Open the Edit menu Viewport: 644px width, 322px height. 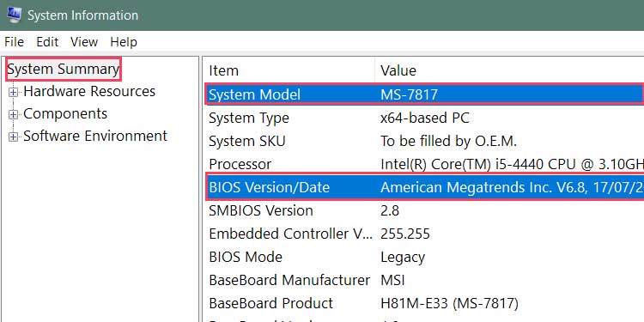coord(47,42)
